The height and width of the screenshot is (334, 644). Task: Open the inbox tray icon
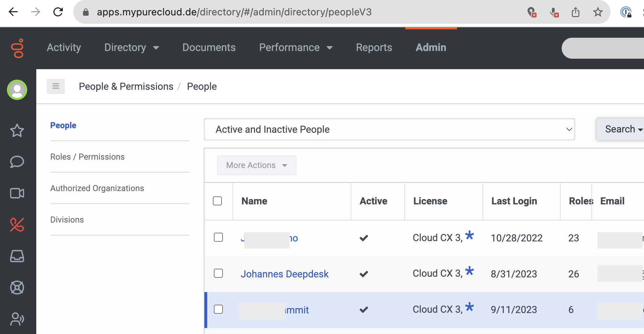coord(17,256)
